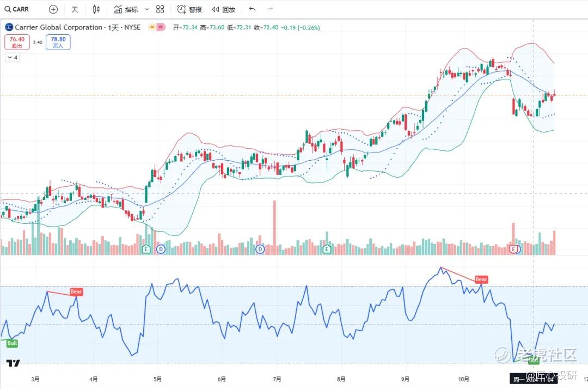
Task: Click the 9月 time axis label
Action: pos(405,379)
